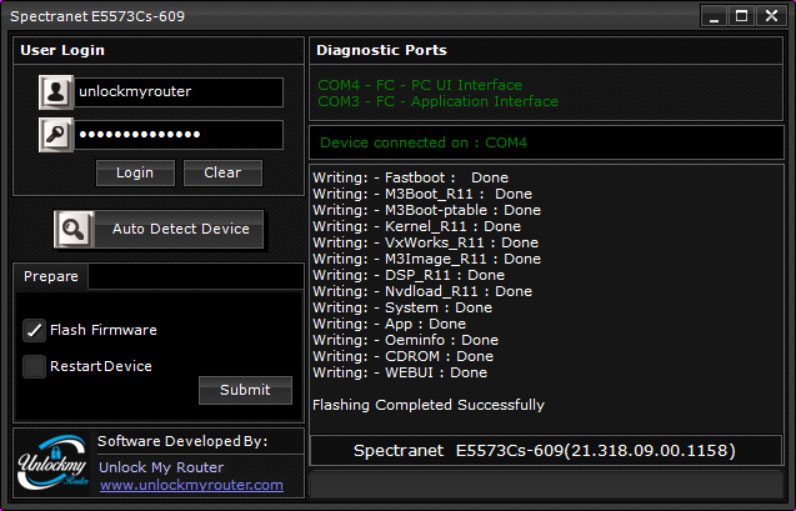
Task: Focus the username field containing unlockmyrouter
Action: [x=179, y=92]
